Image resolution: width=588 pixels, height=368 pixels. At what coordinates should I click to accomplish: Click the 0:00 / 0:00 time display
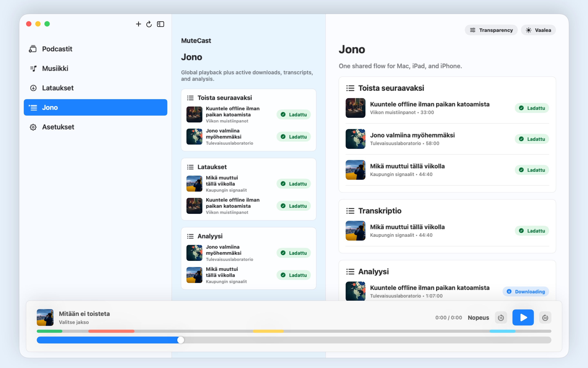[x=449, y=317]
